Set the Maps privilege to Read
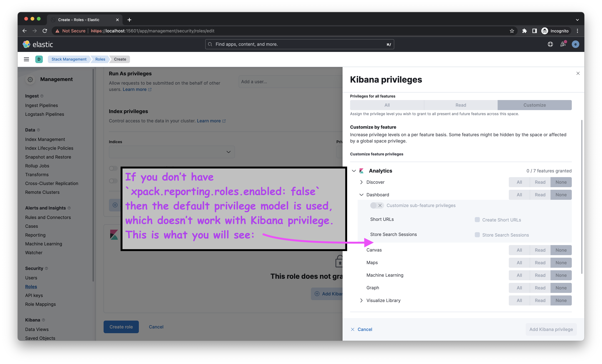Image resolution: width=602 pixels, height=364 pixels. click(x=540, y=262)
